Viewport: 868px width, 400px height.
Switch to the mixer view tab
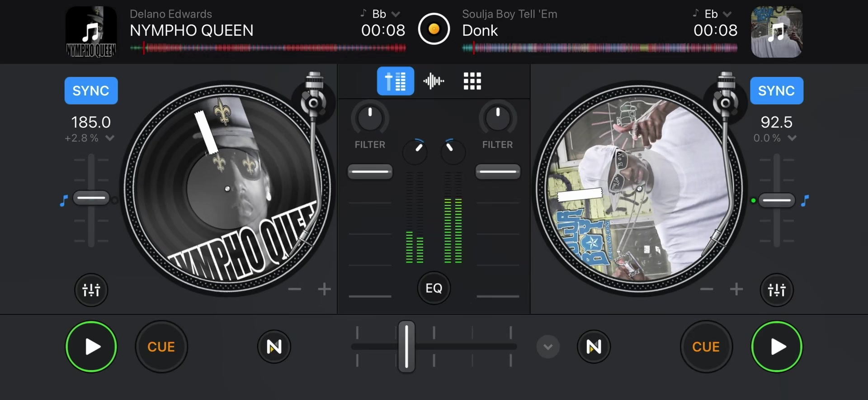(x=396, y=81)
